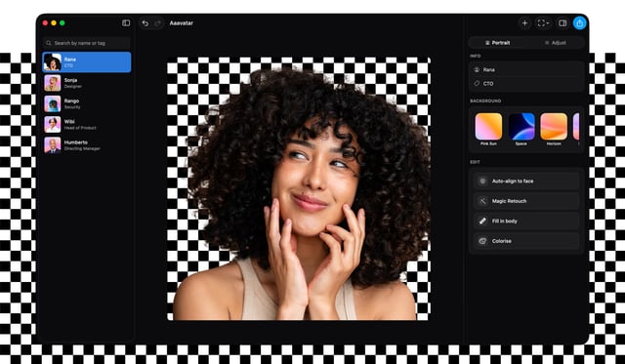
Task: Select Wibi Head of Product row
Action: pyautogui.click(x=87, y=124)
